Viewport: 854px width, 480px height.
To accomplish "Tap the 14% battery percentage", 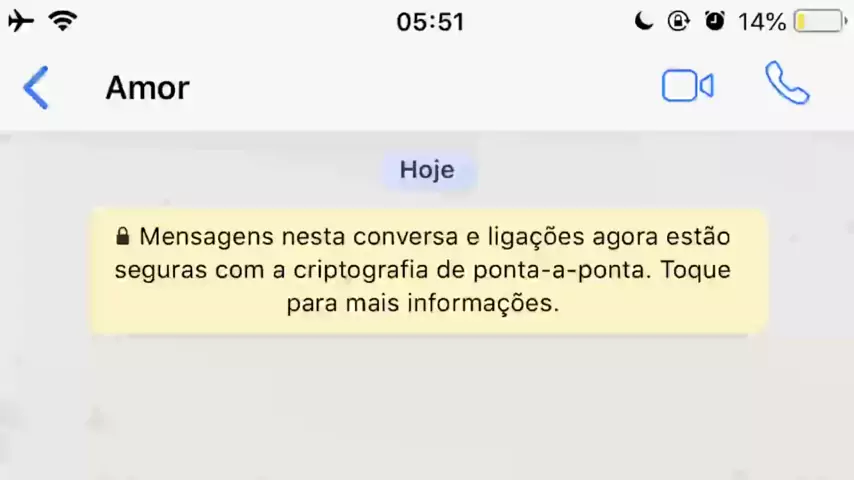I will pyautogui.click(x=761, y=22).
